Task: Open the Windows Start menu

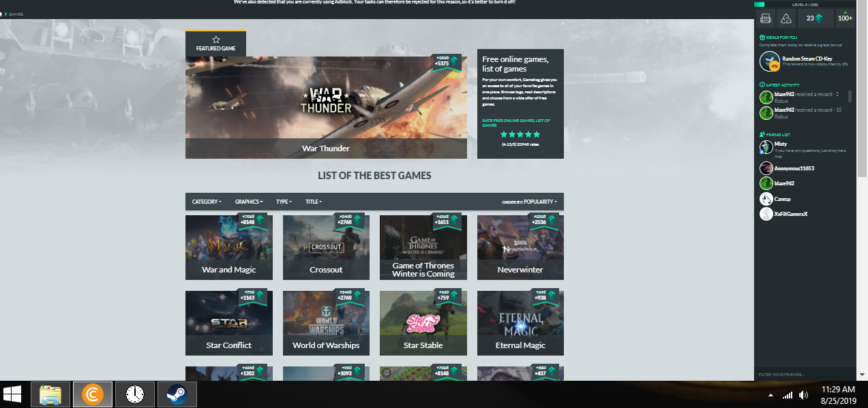Action: tap(12, 394)
